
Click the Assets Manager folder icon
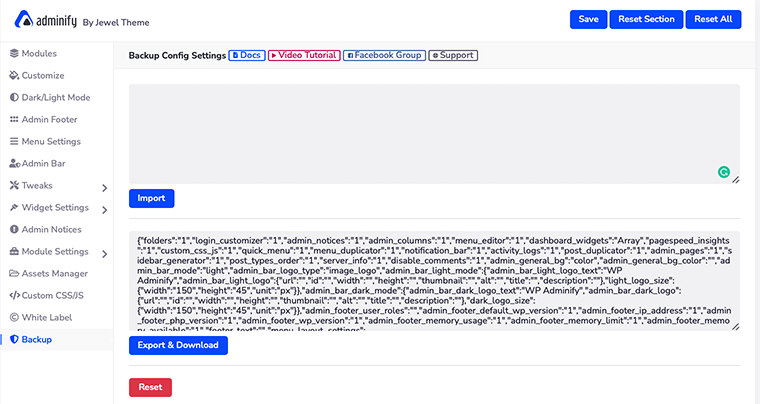(x=14, y=273)
